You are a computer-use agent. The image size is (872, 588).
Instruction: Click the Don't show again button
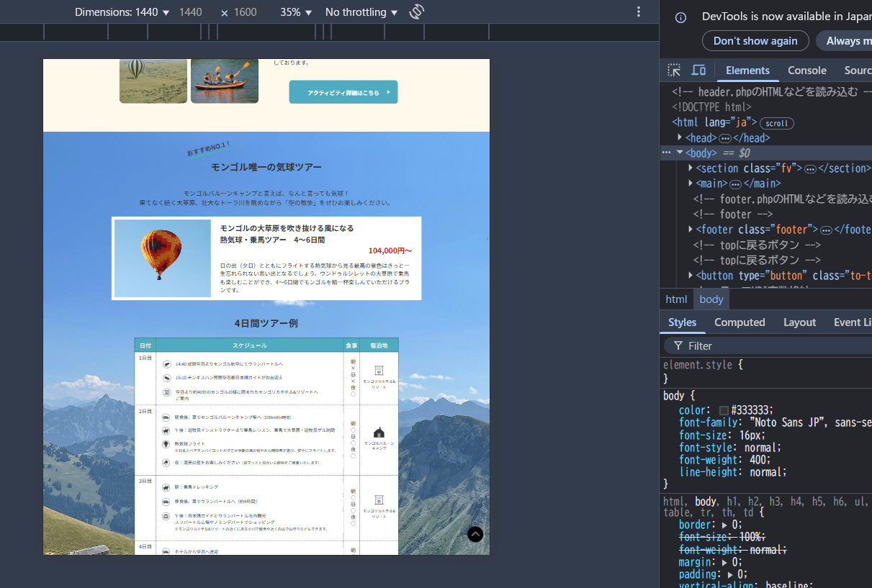point(755,41)
